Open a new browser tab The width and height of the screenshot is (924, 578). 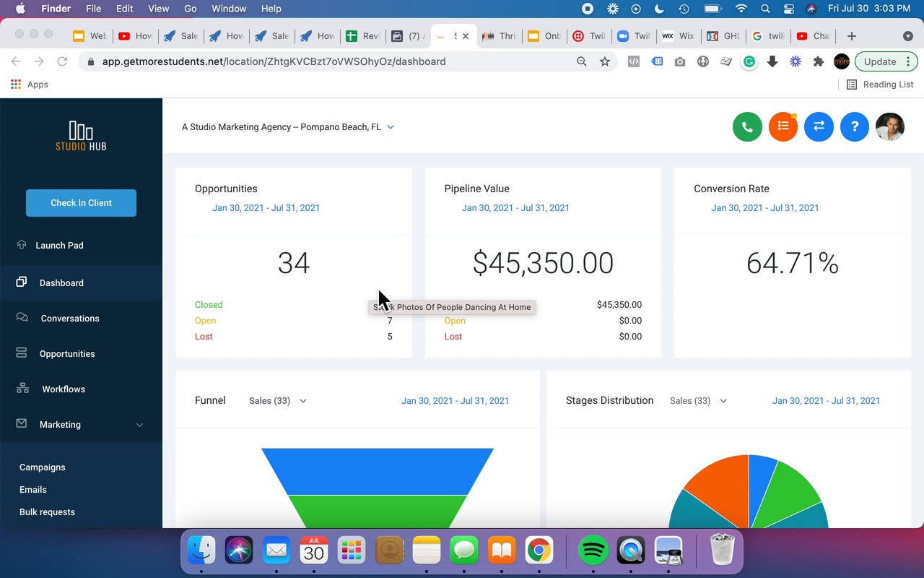852,36
